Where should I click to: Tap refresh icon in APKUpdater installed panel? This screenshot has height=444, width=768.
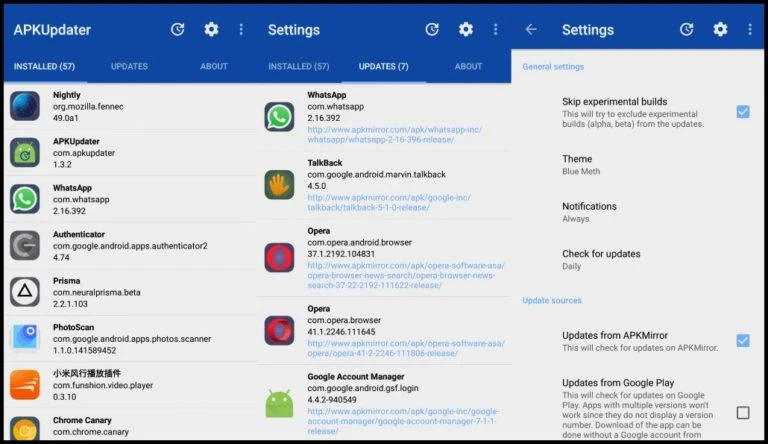click(x=177, y=29)
